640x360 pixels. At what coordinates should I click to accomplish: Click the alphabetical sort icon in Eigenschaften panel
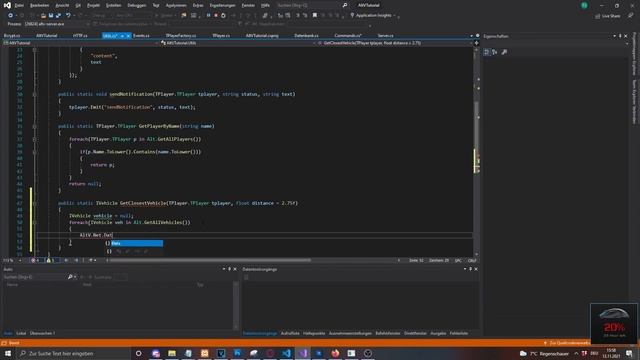click(x=495, y=52)
